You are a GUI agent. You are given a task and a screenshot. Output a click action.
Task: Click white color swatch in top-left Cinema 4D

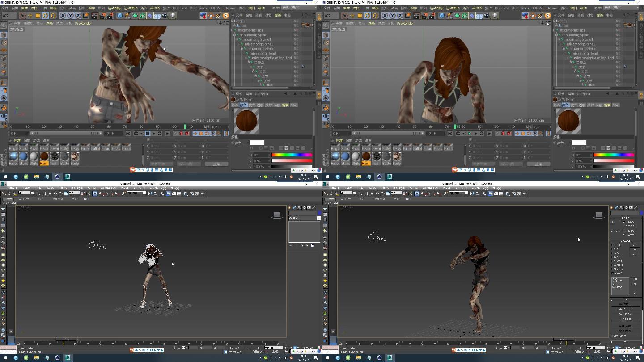click(257, 143)
